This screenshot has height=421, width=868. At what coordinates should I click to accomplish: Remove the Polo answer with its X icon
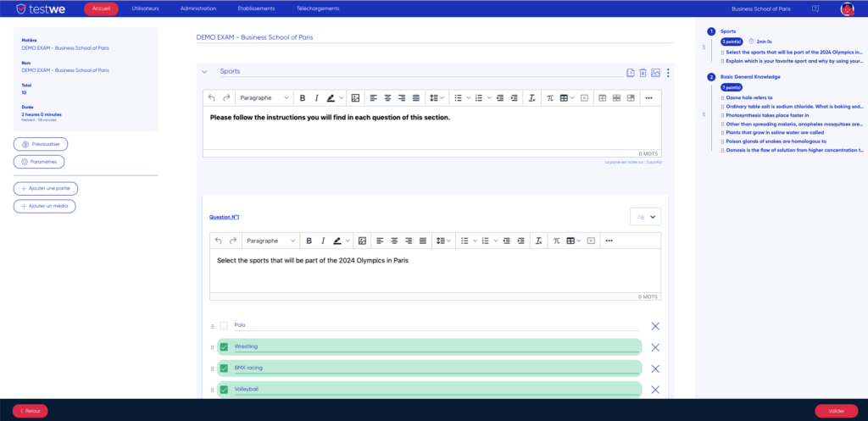[655, 325]
